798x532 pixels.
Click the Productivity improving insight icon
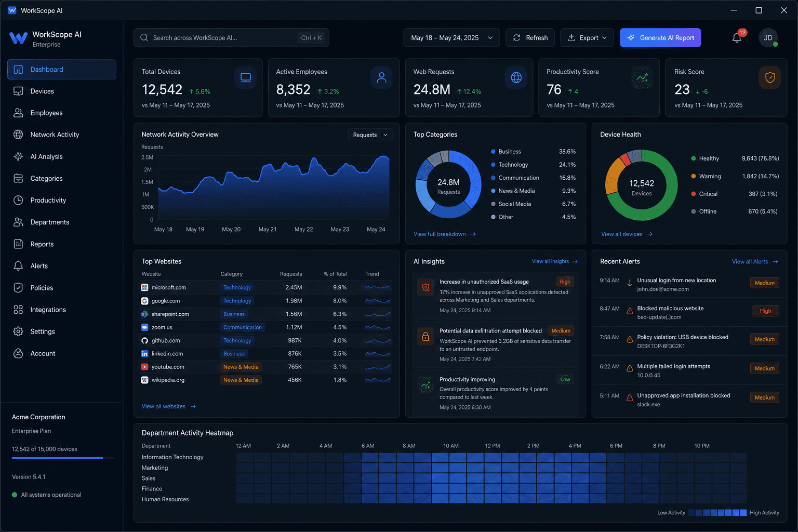[425, 385]
